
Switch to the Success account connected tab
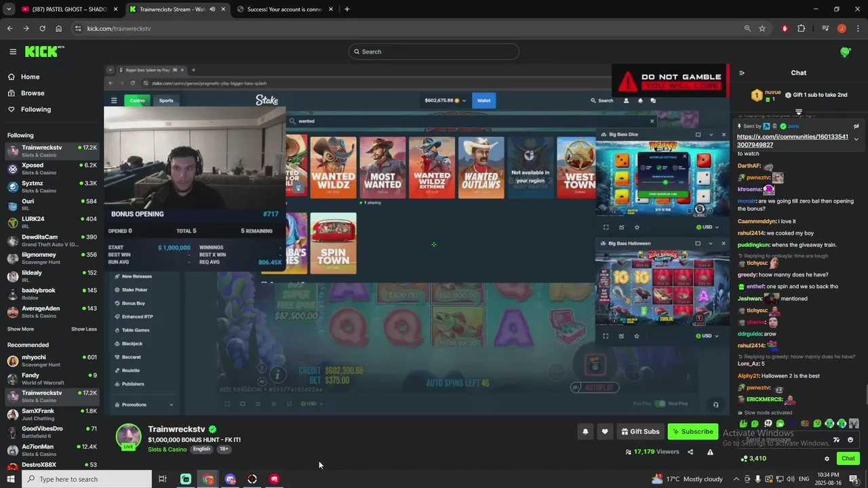point(287,9)
